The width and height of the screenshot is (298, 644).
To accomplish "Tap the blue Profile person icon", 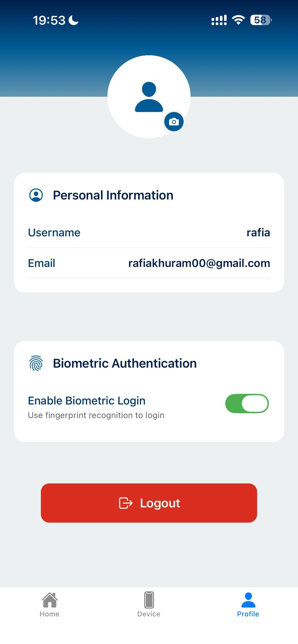I will 248,600.
